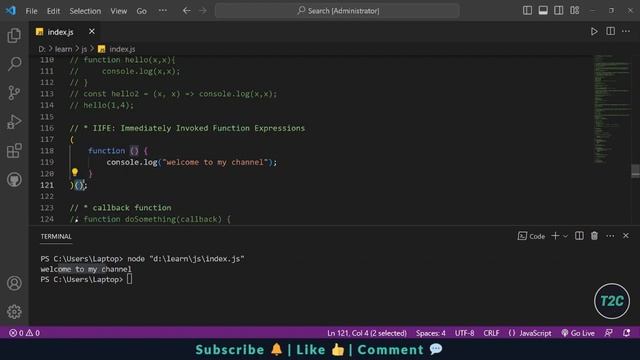Click the editor minimap overview
Screen dimensions: 640x360
611,109
